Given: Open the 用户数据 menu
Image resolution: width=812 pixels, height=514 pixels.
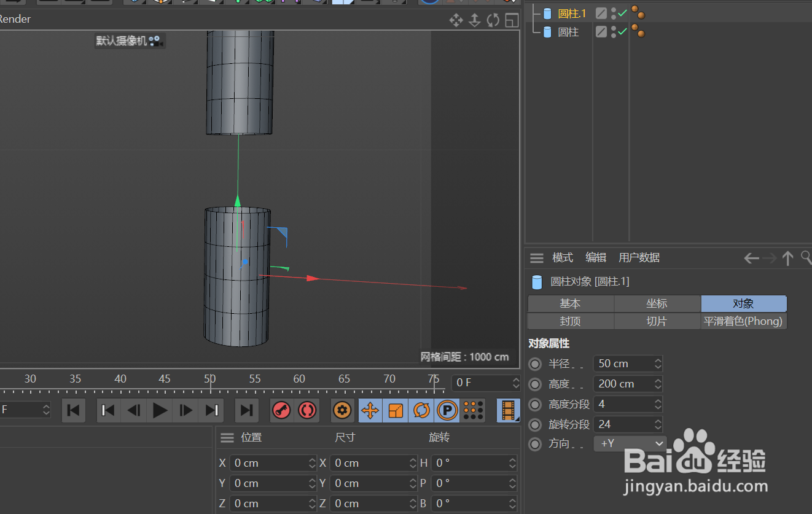Looking at the screenshot, I should point(639,258).
